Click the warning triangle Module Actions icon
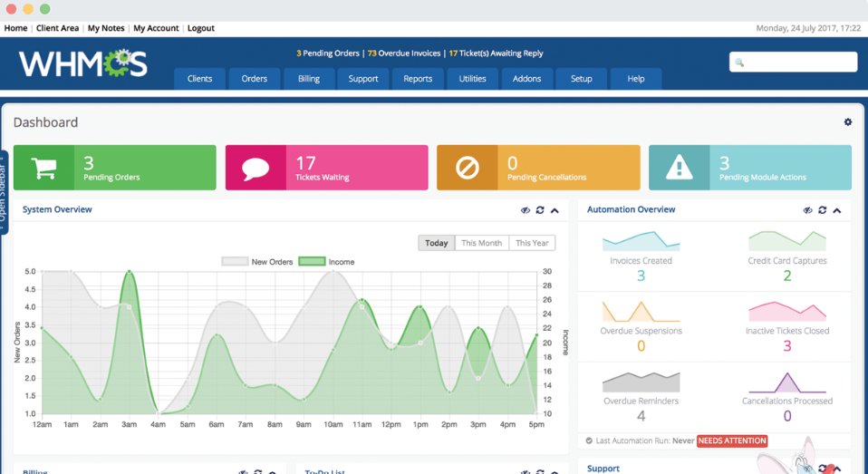 679,168
